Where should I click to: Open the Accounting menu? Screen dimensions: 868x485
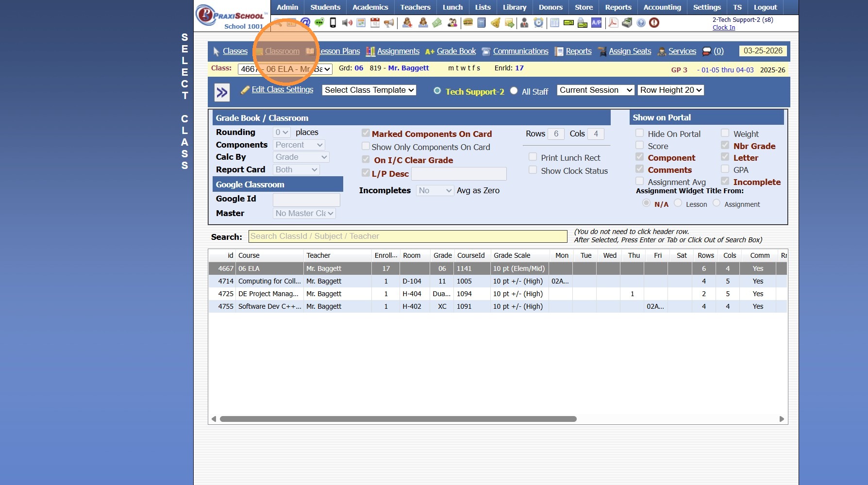(662, 7)
